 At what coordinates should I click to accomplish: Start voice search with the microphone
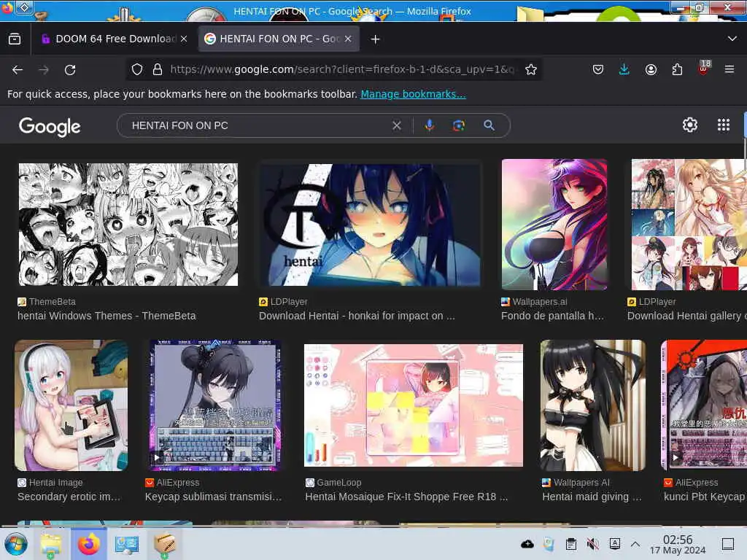429,125
